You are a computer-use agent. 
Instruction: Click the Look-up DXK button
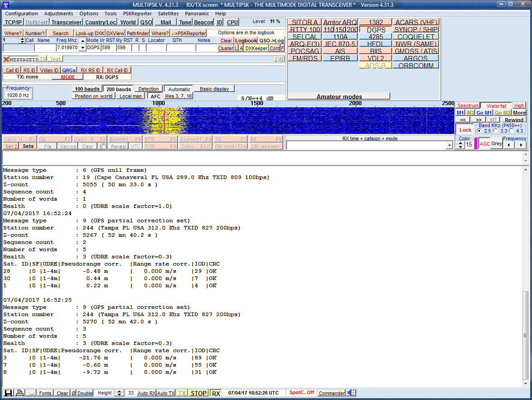(90, 33)
